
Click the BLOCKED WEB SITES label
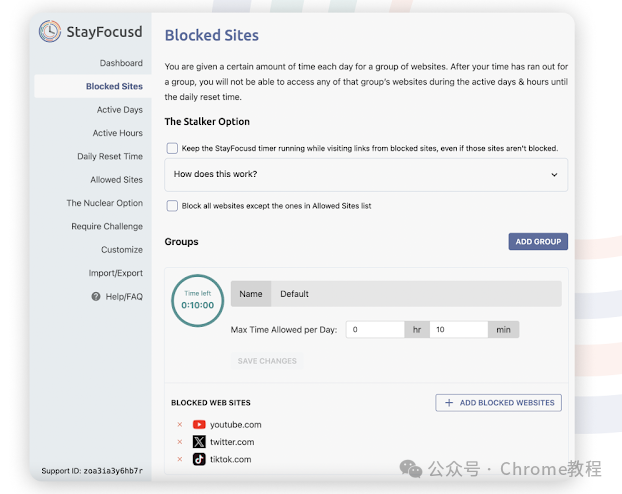point(211,403)
